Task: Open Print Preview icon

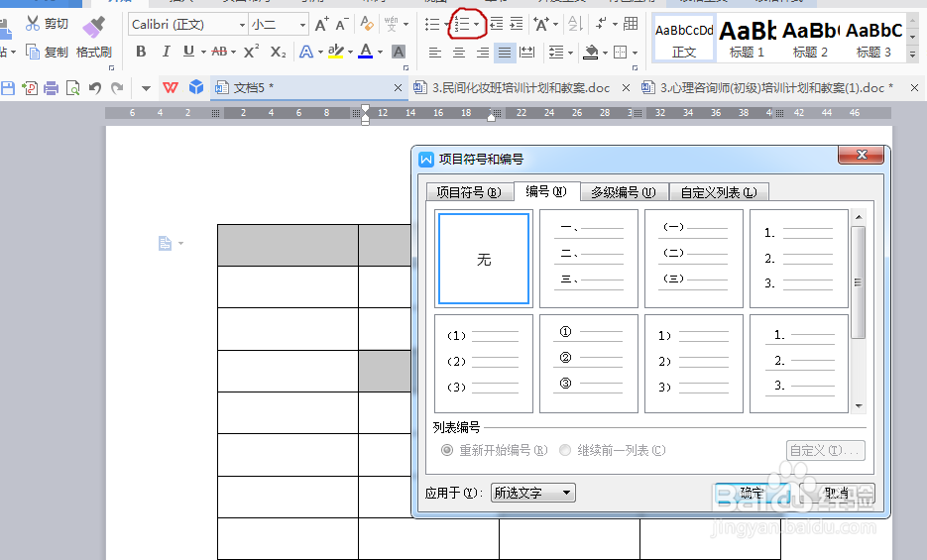Action: [72, 88]
